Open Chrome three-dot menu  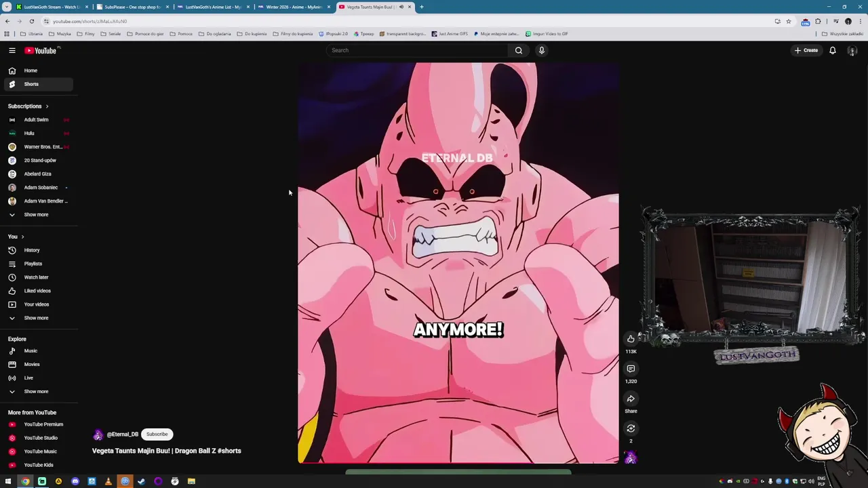tap(860, 21)
